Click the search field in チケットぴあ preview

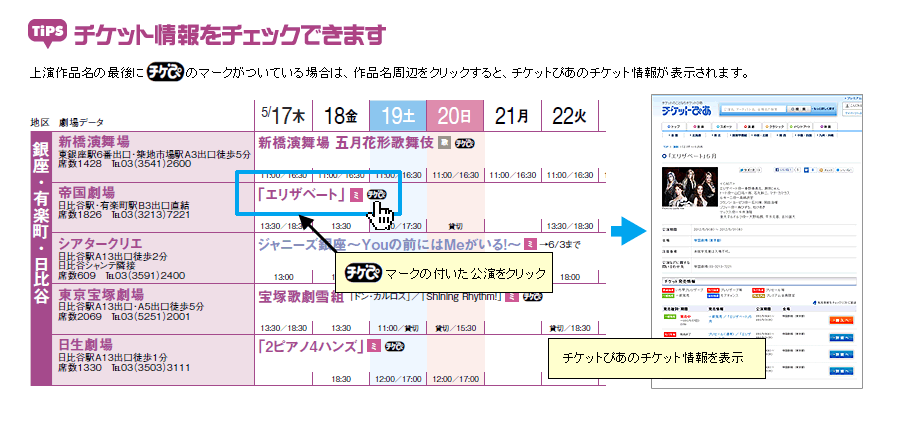(x=752, y=108)
